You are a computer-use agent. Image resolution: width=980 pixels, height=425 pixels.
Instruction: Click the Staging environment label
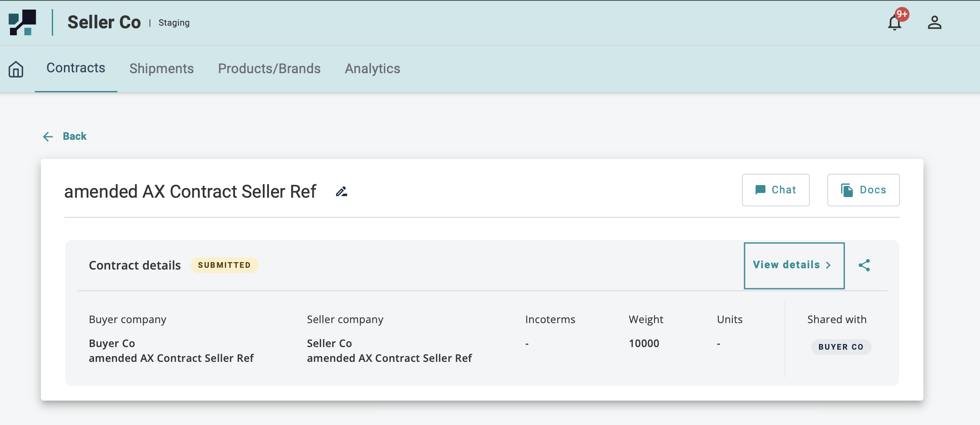tap(174, 23)
